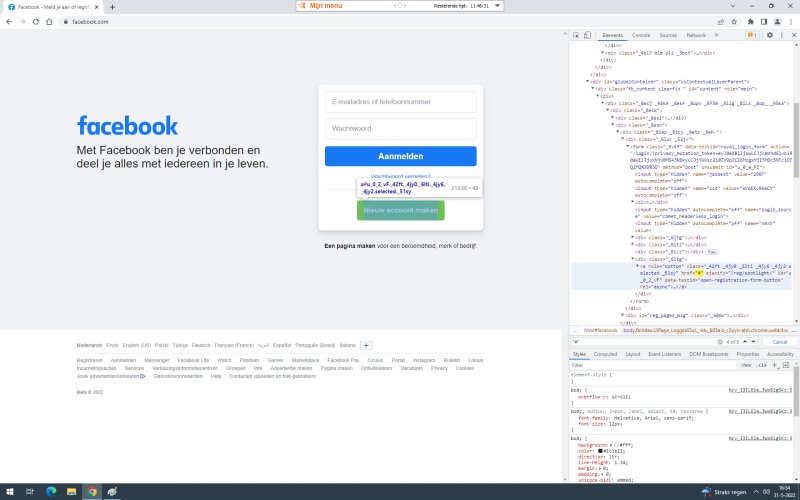Click the Wachtwoord password field
800x500 pixels.
point(401,129)
